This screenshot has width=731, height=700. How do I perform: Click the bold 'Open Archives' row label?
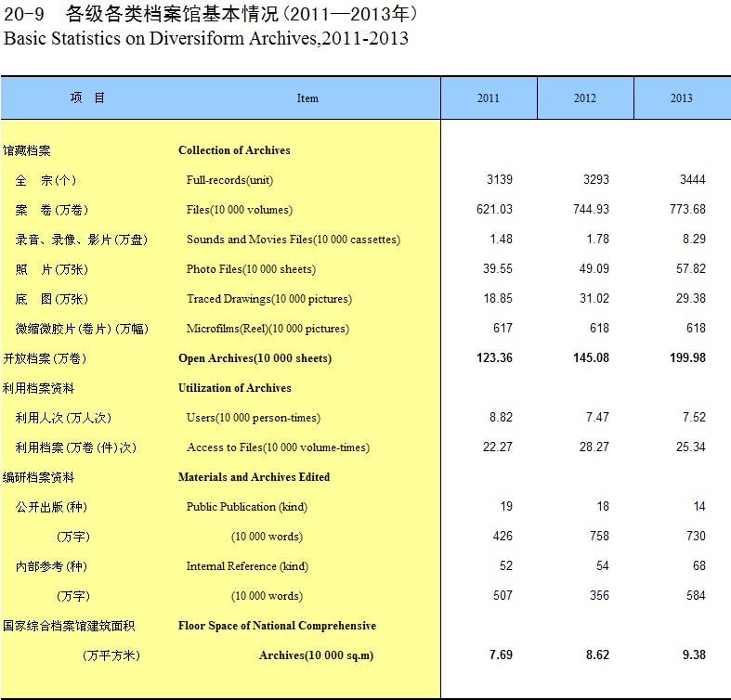[255, 358]
